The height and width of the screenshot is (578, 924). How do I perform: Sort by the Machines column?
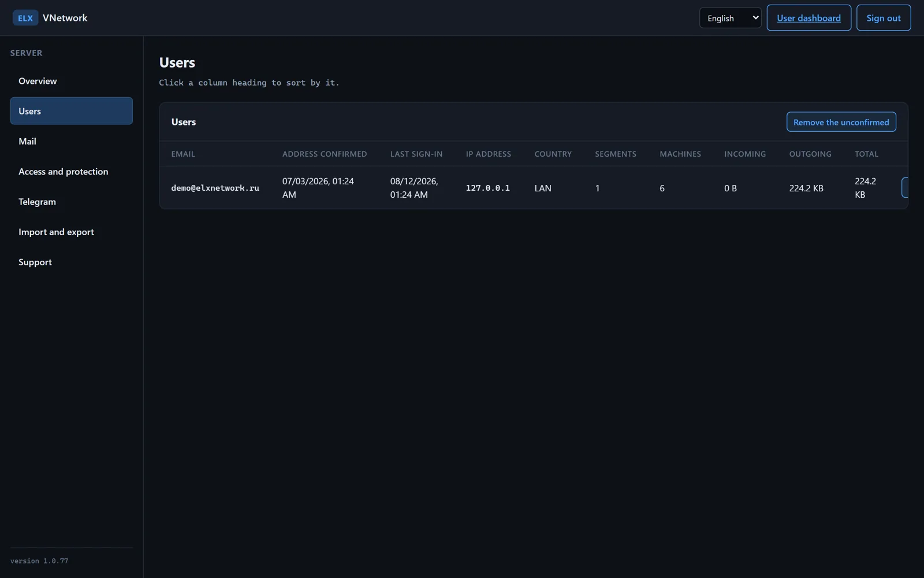[x=680, y=154]
